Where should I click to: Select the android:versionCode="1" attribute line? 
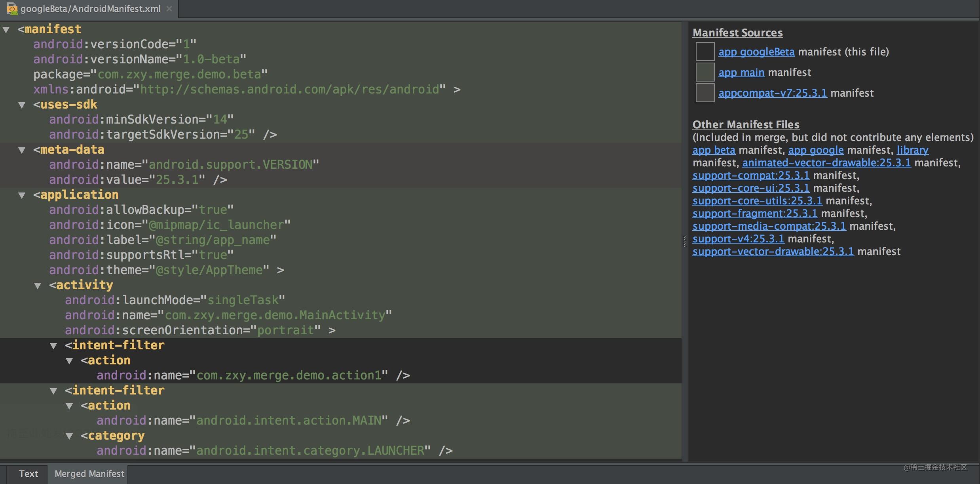coord(115,44)
